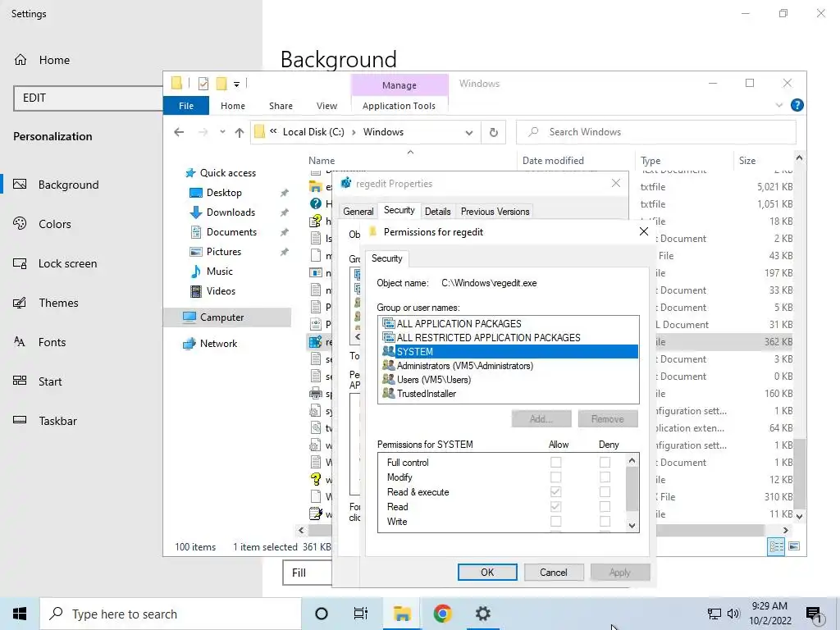
Task: Expand address bar history dropdown
Action: [x=468, y=132]
